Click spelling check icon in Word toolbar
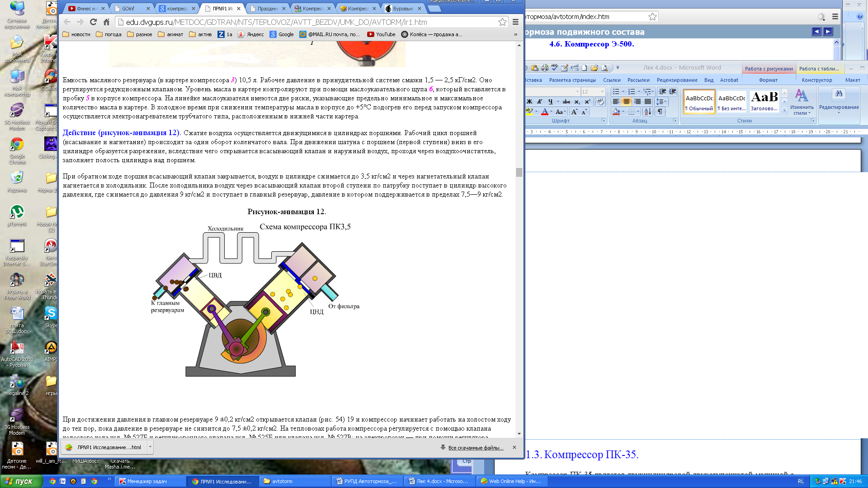This screenshot has width=868, height=488. click(x=554, y=67)
